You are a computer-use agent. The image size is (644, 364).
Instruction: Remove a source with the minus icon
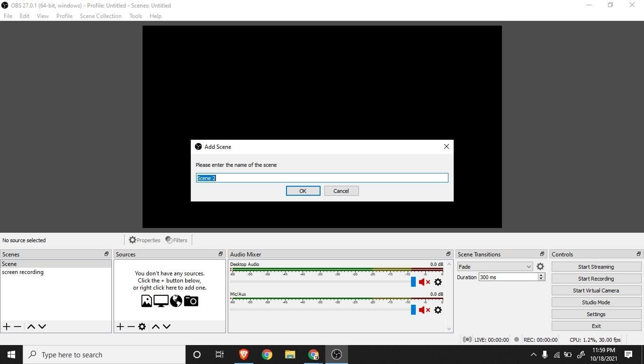131,326
